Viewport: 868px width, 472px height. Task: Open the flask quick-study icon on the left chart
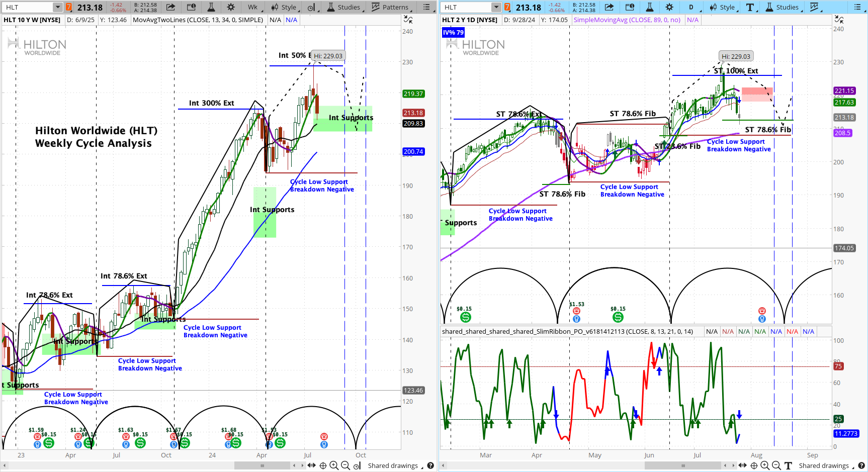[x=211, y=7]
